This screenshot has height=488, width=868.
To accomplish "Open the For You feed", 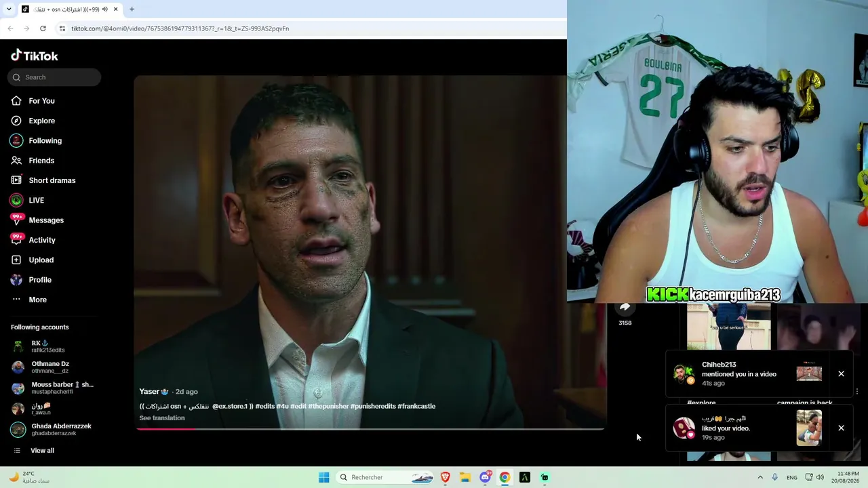I will pyautogui.click(x=41, y=101).
